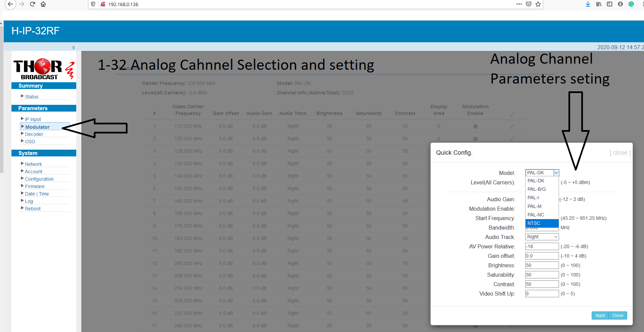
Task: Select PAL-B/G option in Model list
Action: coord(537,189)
